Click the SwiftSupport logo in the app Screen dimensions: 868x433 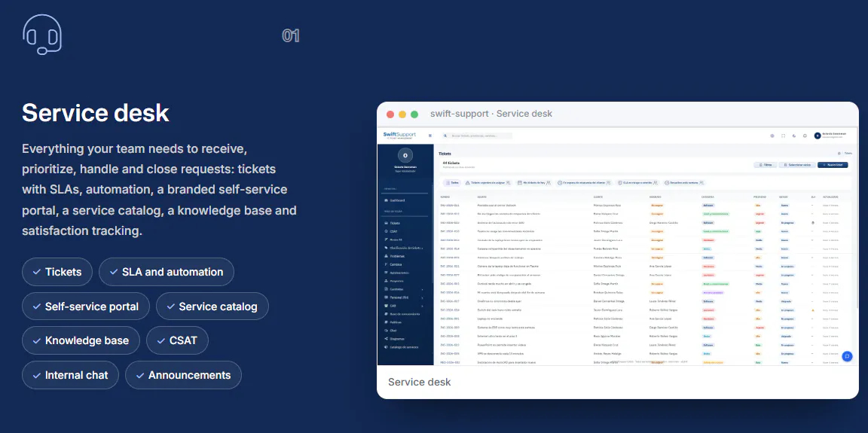pyautogui.click(x=399, y=136)
